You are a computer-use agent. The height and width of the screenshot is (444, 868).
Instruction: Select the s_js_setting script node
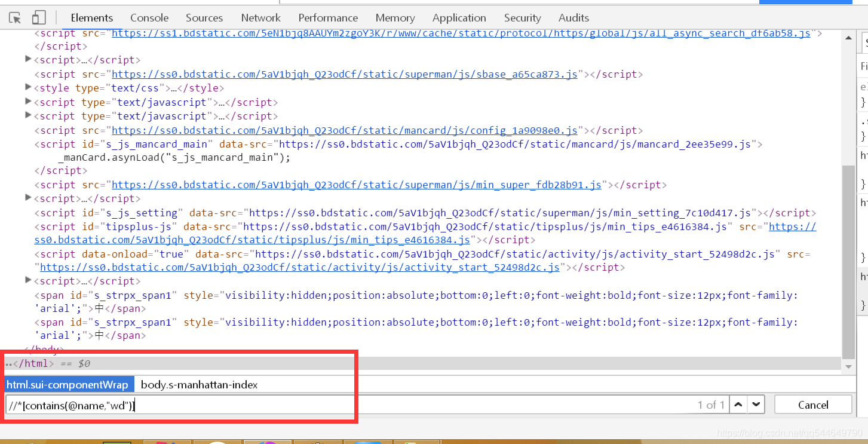tap(425, 213)
